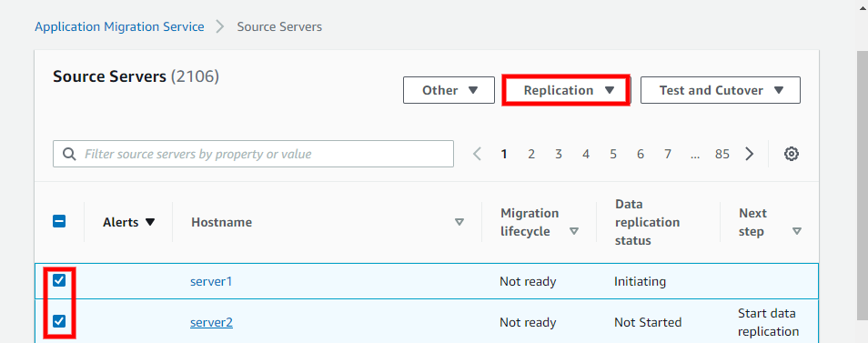Open the server1 hostname link
868x343 pixels.
point(211,282)
